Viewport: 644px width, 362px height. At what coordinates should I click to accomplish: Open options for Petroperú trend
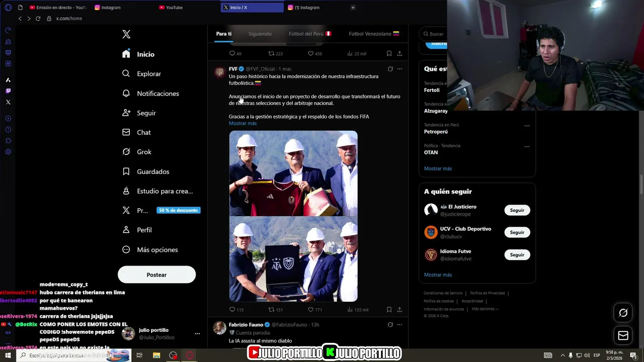click(x=527, y=126)
